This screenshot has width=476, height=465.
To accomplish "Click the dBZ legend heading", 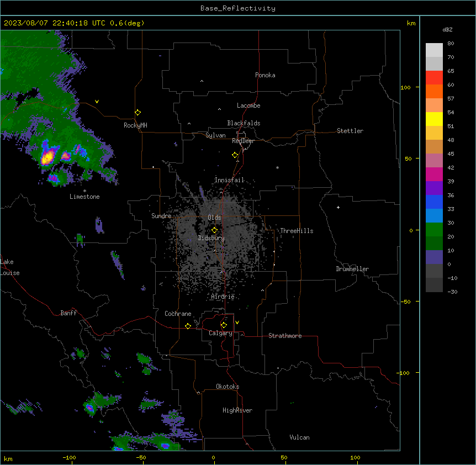I will [x=447, y=29].
